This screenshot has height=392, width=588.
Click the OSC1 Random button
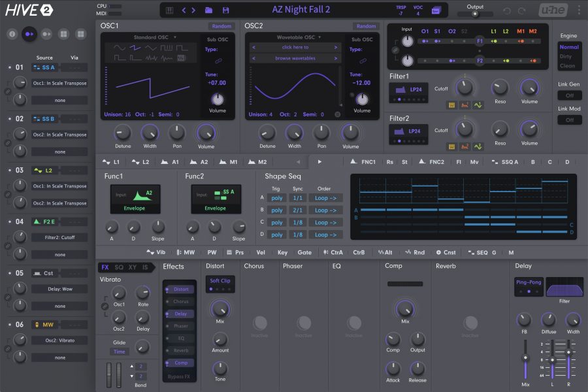coord(221,26)
